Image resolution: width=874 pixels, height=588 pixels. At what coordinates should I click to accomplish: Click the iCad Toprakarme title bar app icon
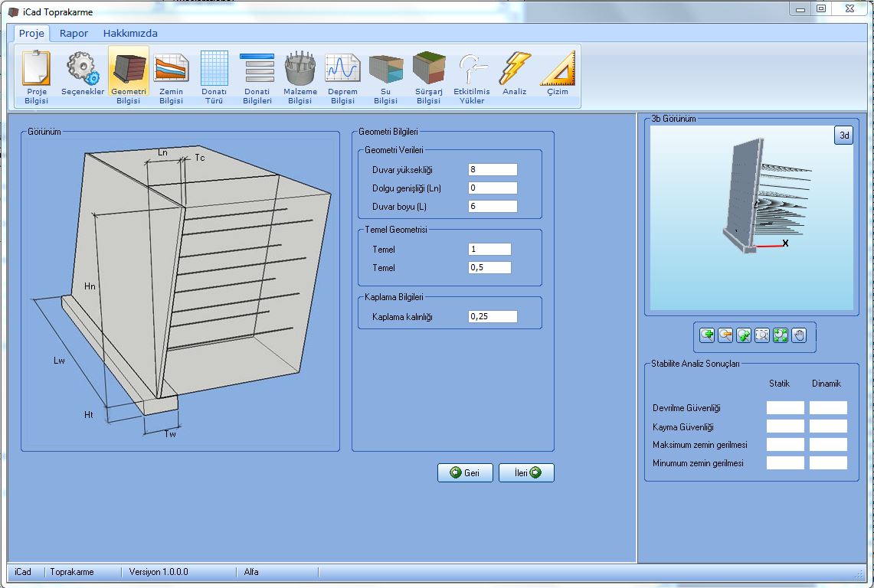[13, 11]
